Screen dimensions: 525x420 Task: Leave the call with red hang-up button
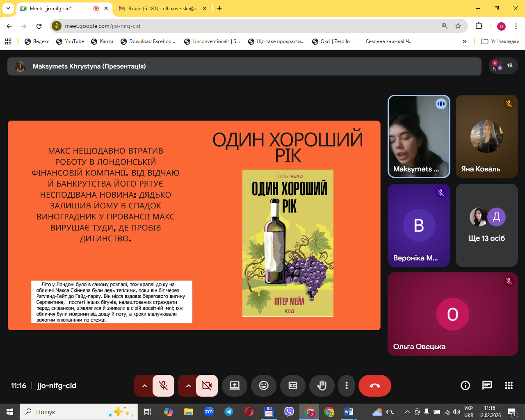pyautogui.click(x=374, y=386)
